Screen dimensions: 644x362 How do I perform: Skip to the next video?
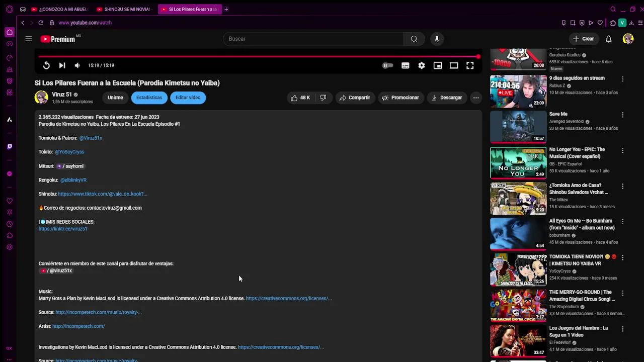click(x=62, y=65)
